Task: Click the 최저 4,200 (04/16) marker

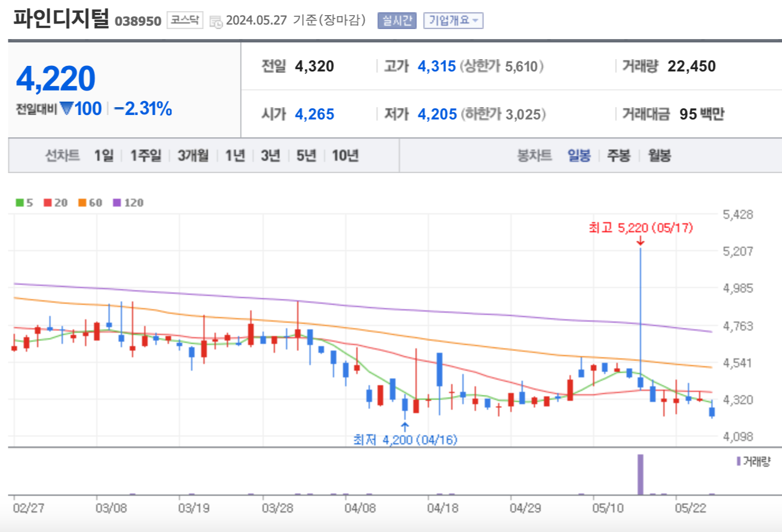Action: pos(405,440)
